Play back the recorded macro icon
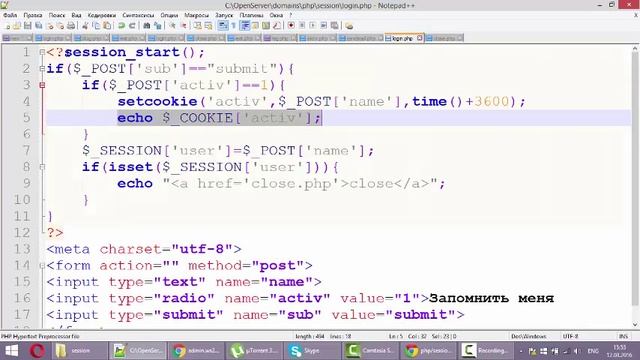 (x=312, y=26)
